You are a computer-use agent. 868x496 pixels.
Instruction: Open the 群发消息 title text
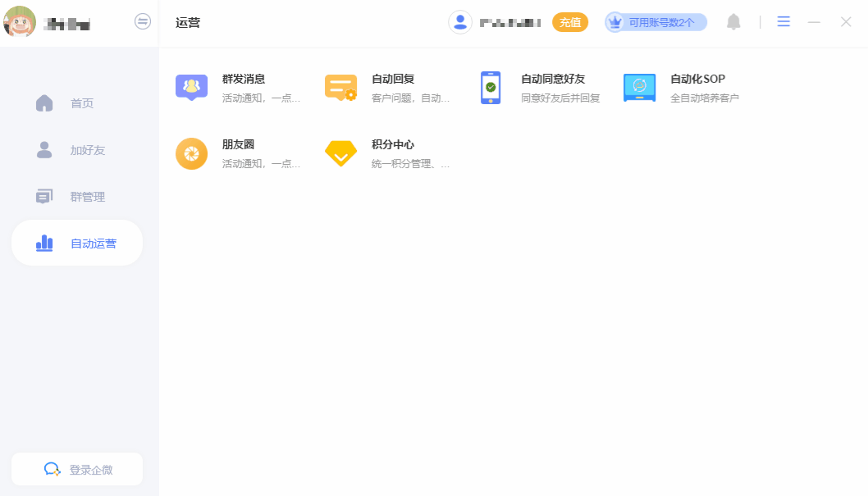pos(244,79)
